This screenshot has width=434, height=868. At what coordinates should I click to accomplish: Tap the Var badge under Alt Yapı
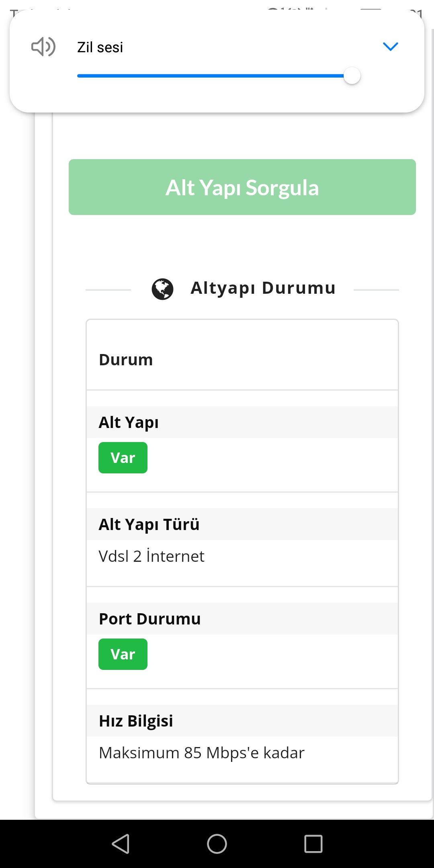(123, 458)
